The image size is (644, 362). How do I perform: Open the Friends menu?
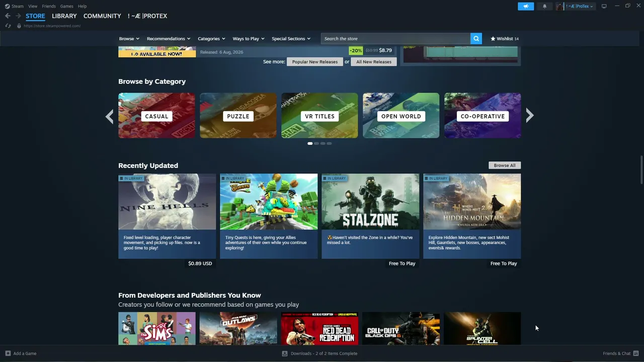point(49,6)
